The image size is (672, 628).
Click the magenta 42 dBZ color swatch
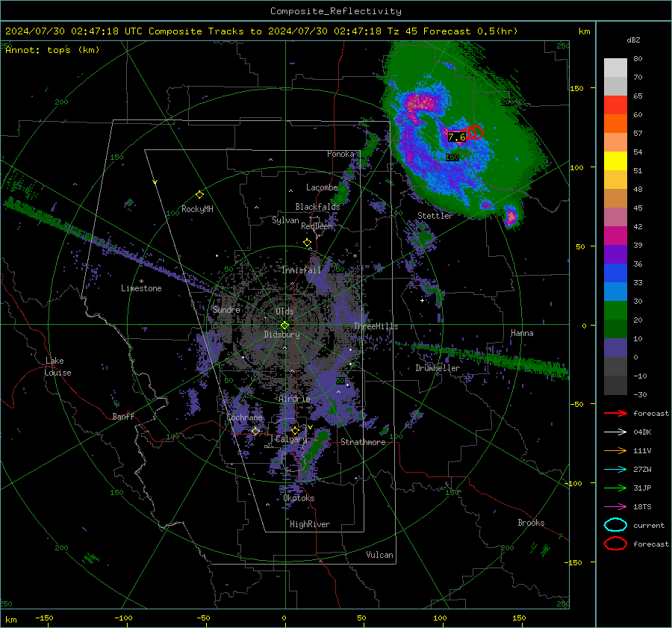coord(615,235)
